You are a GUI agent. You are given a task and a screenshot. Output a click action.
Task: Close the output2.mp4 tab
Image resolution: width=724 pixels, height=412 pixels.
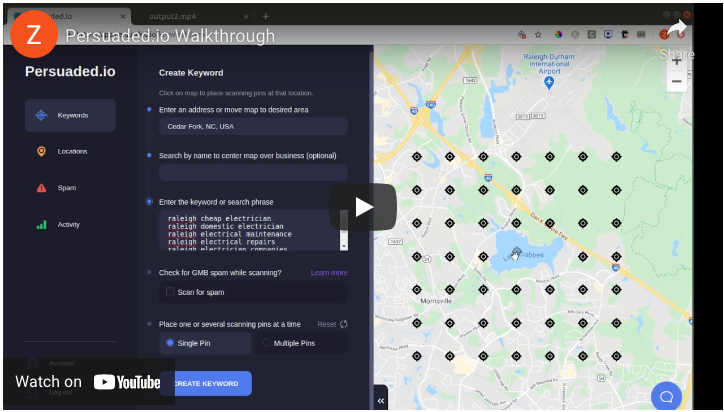(x=246, y=17)
